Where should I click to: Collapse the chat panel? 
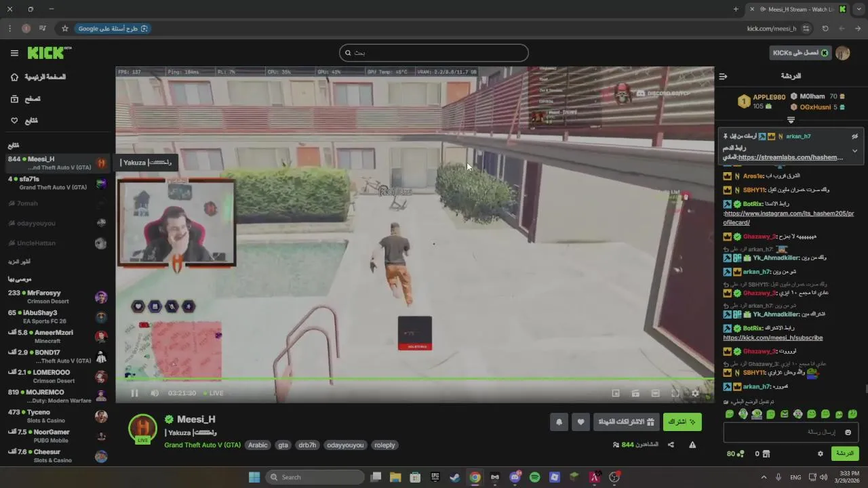[x=723, y=77]
